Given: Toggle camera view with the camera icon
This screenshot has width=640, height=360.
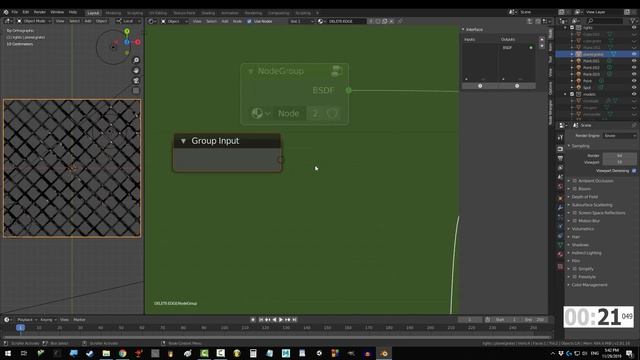Looking at the screenshot, I should point(136,81).
